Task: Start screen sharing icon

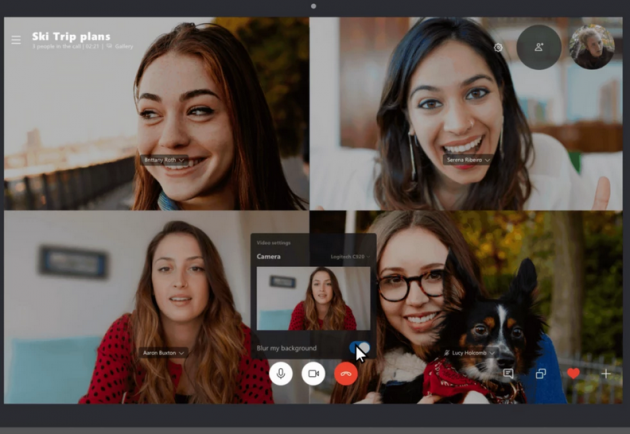Action: point(541,374)
